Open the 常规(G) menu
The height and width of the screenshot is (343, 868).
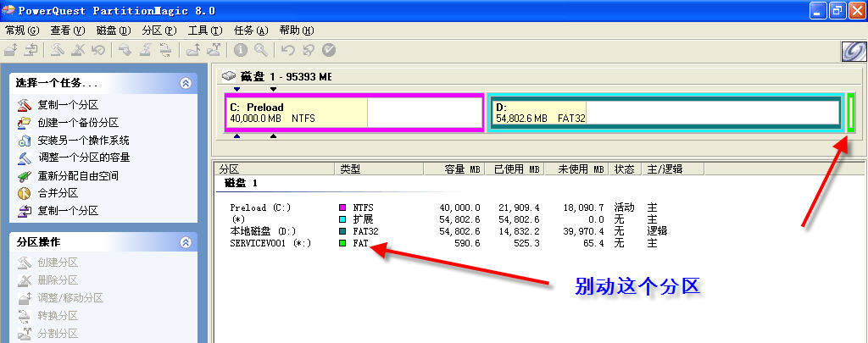coord(23,30)
